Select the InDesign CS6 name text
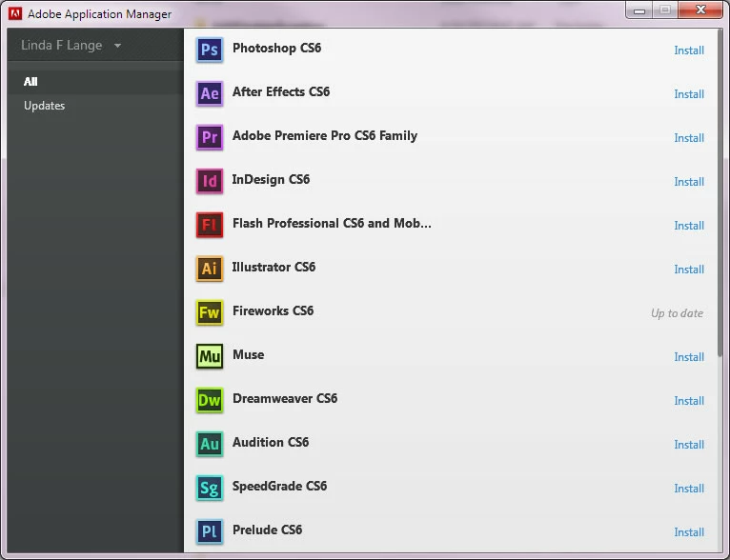Viewport: 730px width, 560px height. point(271,180)
